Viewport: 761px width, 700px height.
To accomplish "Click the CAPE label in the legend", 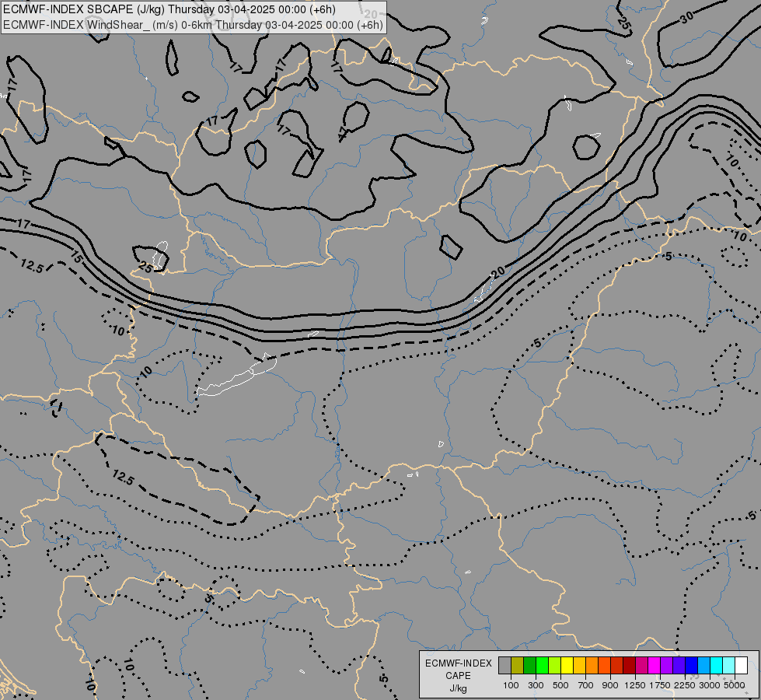I will coord(458,676).
